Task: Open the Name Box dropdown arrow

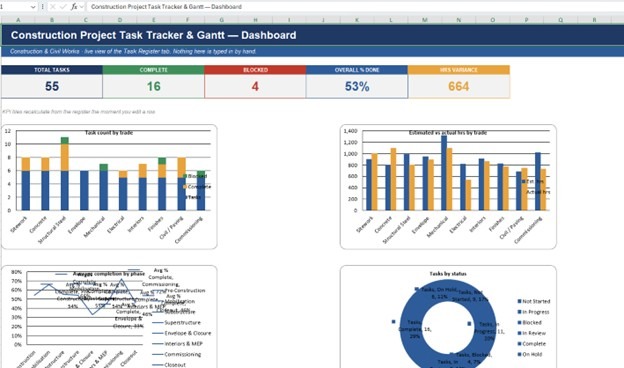Action: coord(33,7)
